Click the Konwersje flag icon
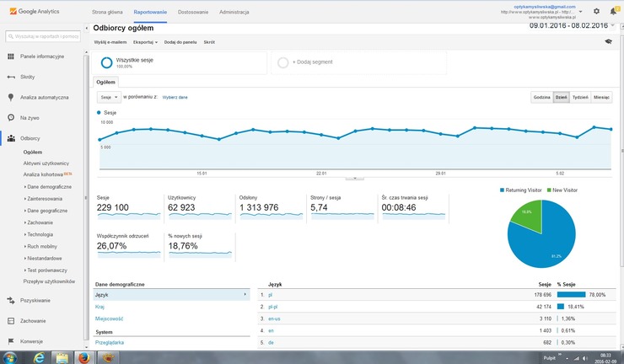Screen dimensions: 624x364 pyautogui.click(x=11, y=341)
